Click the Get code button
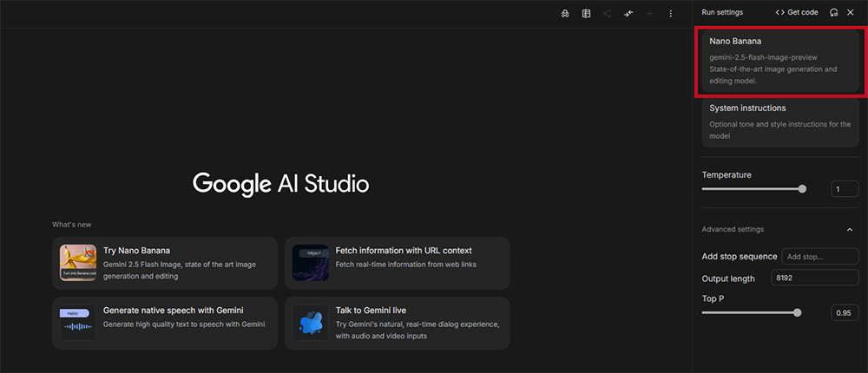This screenshot has width=868, height=373. [x=797, y=12]
